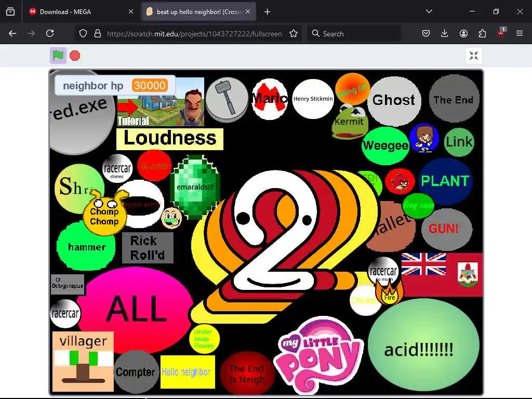Click The End Is Neigh red circle
This screenshot has width=532, height=399.
(247, 374)
